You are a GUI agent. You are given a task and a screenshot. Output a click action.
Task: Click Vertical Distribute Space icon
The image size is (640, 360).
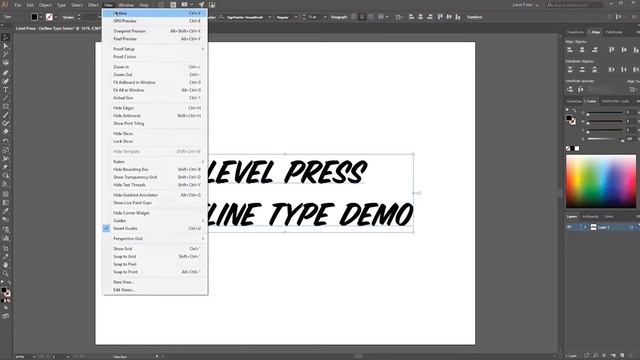coord(570,89)
